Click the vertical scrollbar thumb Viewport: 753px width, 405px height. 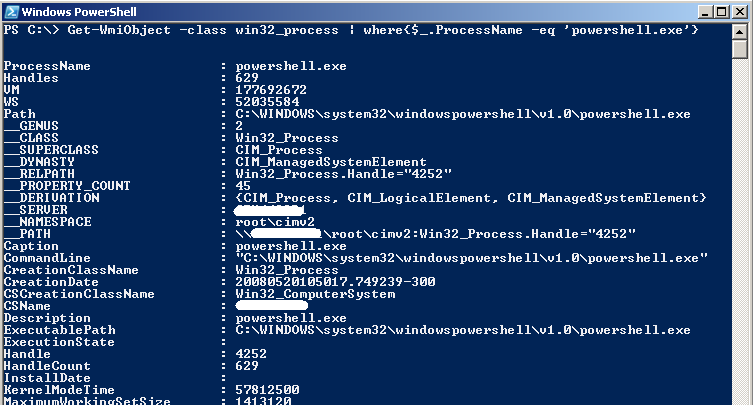coord(740,49)
